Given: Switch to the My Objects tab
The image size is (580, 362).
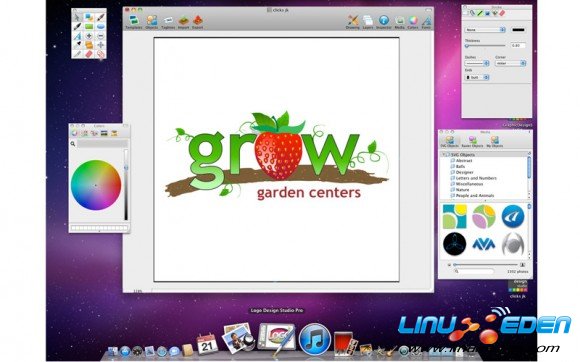Looking at the screenshot, I should point(495,142).
